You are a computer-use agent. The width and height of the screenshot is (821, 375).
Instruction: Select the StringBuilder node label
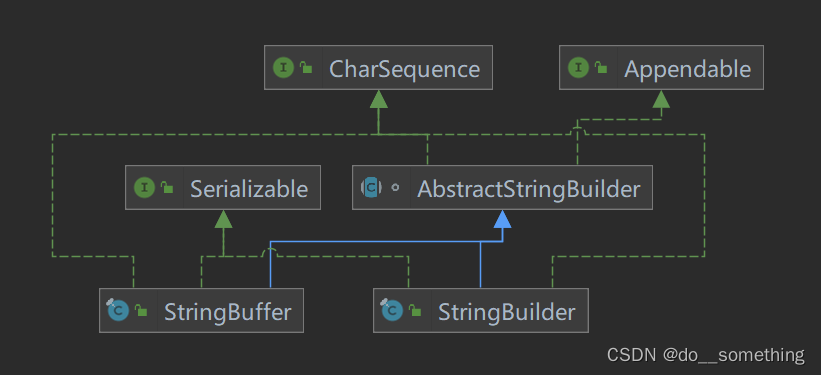coord(506,312)
